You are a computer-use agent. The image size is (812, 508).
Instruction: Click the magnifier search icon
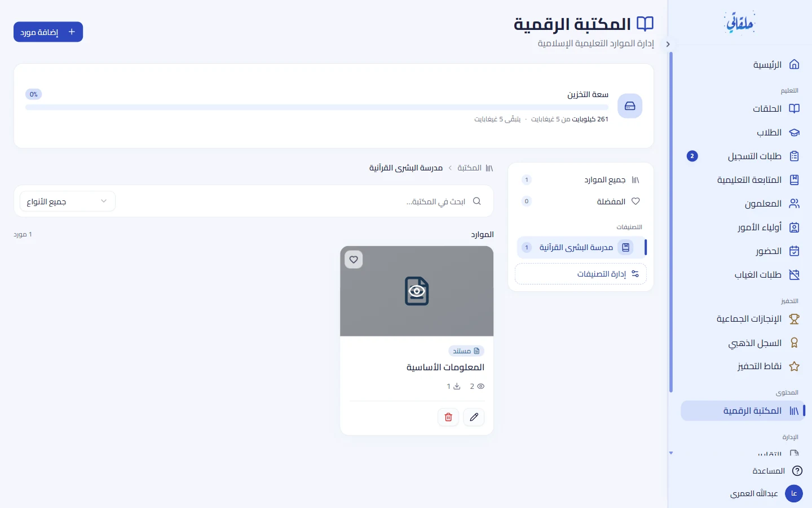[477, 201]
